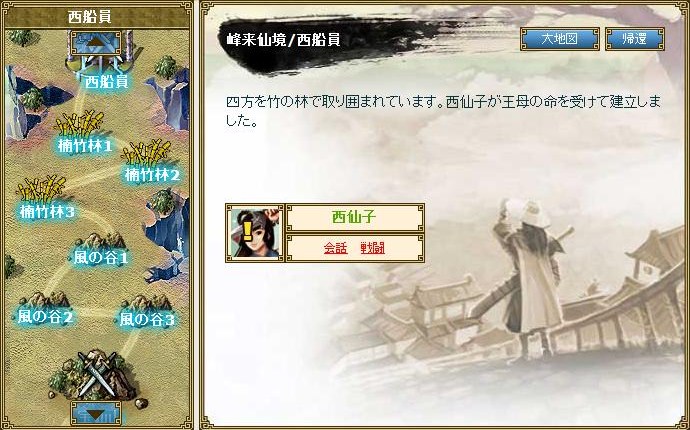Screen dimensions: 690x430
Task: Click the 西船員 map panel title
Action: [90, 17]
